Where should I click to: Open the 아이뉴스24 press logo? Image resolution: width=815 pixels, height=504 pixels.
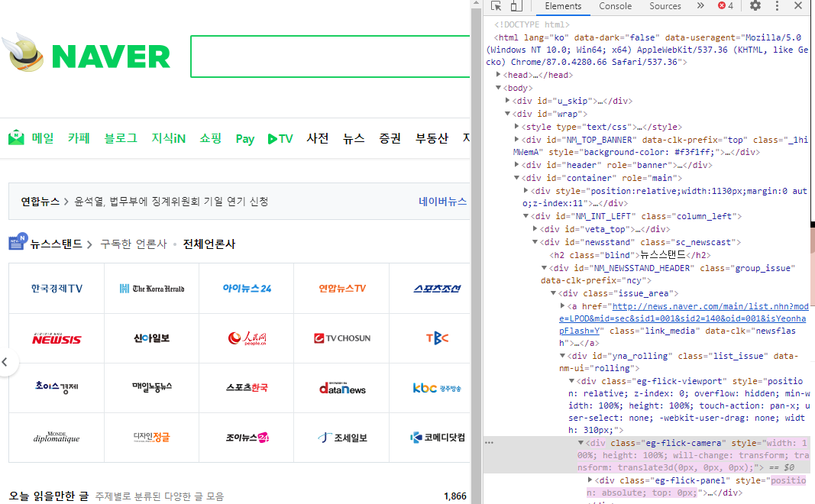247,289
